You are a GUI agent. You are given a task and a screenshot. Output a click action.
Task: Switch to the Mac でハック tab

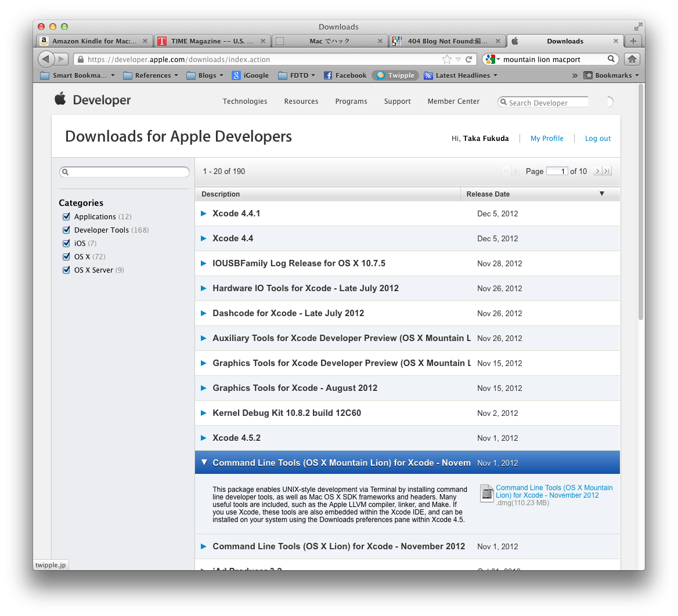tap(330, 41)
